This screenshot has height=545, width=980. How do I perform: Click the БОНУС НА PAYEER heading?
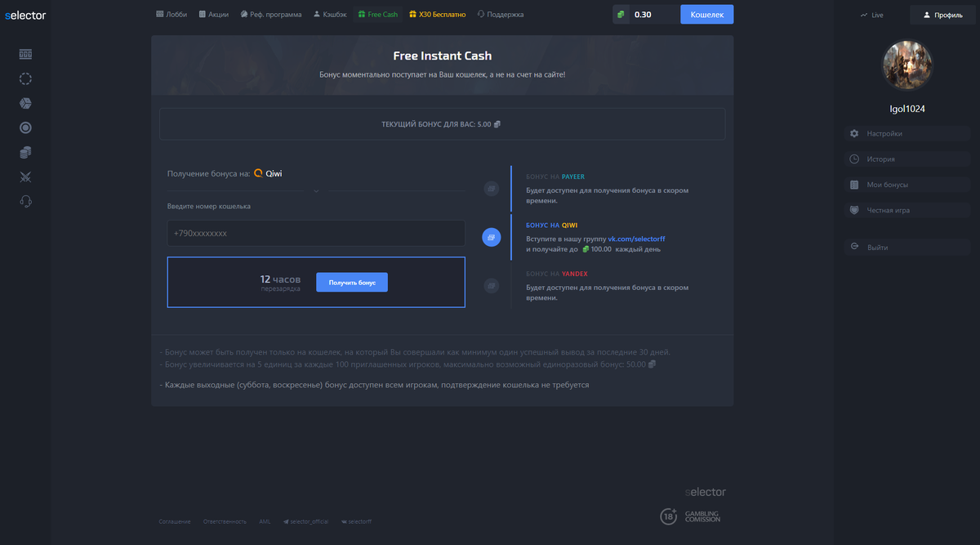pyautogui.click(x=555, y=176)
